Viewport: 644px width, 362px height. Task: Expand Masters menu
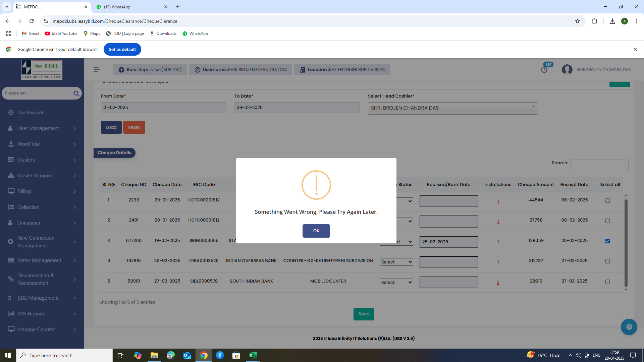[x=42, y=160]
